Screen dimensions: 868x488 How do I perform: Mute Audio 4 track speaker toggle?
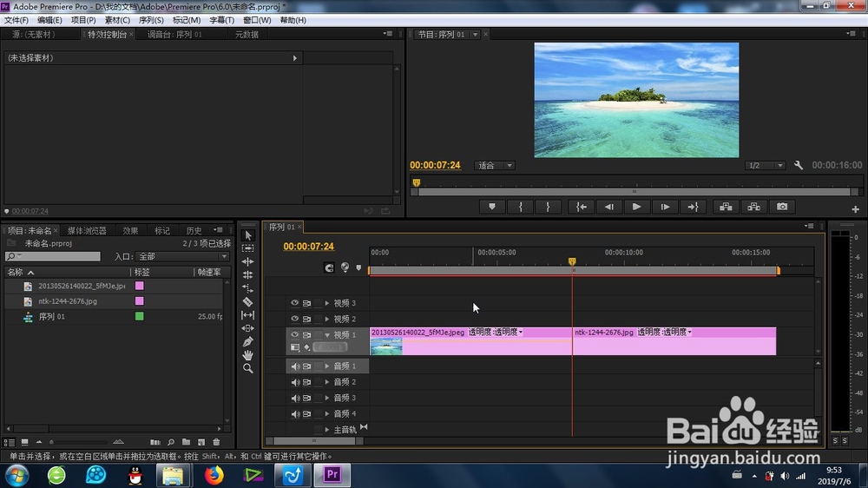(x=295, y=414)
